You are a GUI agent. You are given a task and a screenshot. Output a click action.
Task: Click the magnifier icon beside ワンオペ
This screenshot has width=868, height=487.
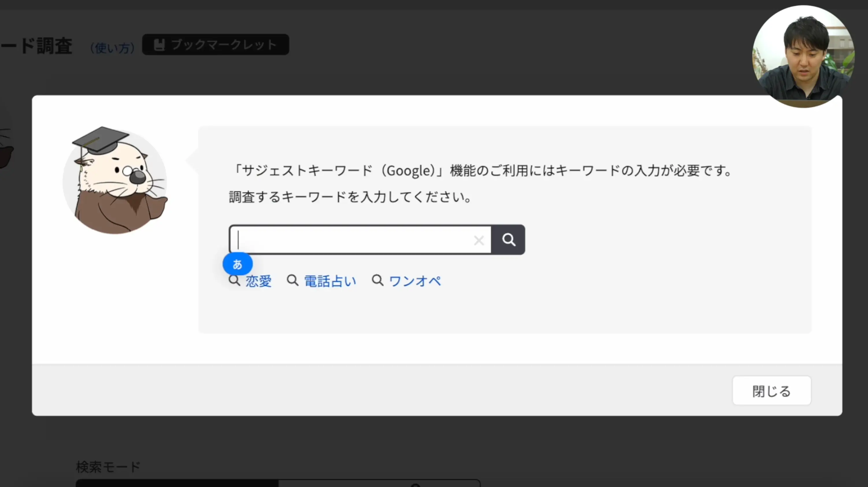[x=378, y=280]
